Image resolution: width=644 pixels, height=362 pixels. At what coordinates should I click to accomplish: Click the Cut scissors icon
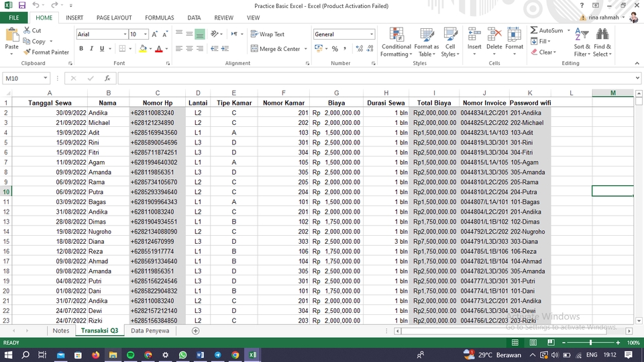(27, 30)
